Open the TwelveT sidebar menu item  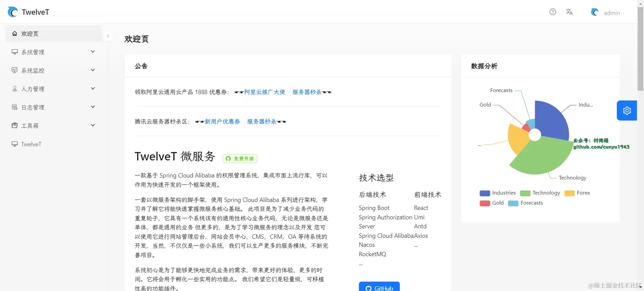click(x=54, y=144)
